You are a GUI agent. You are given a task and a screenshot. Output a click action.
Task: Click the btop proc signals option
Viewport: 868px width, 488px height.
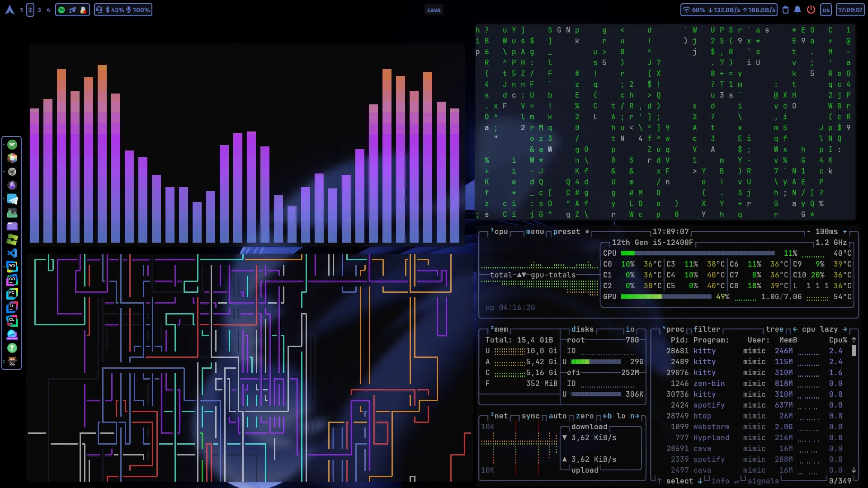(763, 481)
